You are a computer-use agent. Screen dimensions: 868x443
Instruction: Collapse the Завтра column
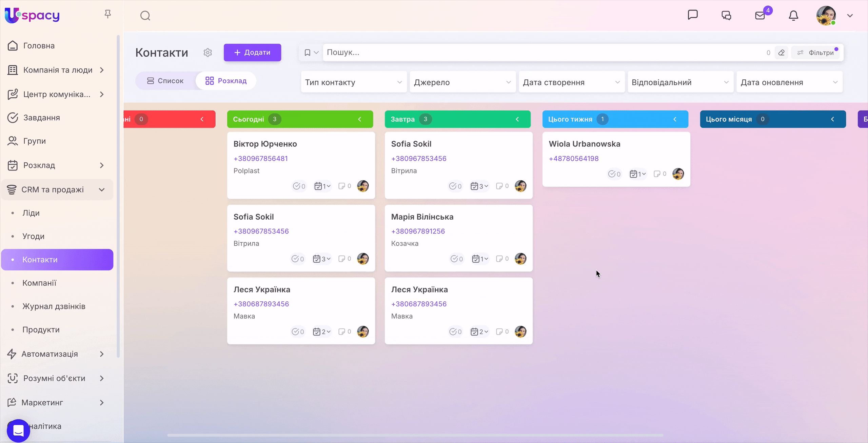(x=517, y=119)
